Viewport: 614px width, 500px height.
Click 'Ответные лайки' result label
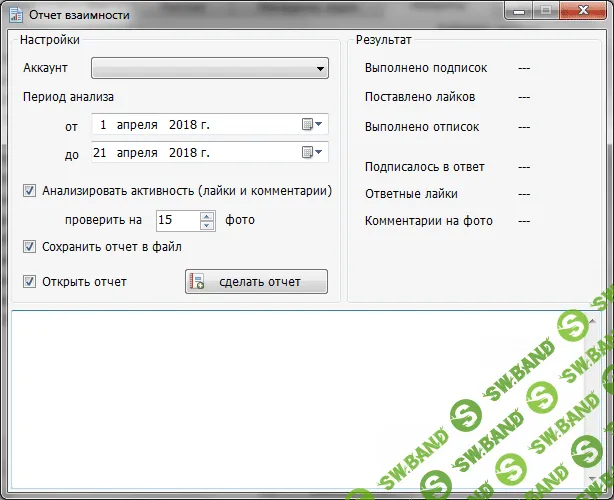point(411,194)
